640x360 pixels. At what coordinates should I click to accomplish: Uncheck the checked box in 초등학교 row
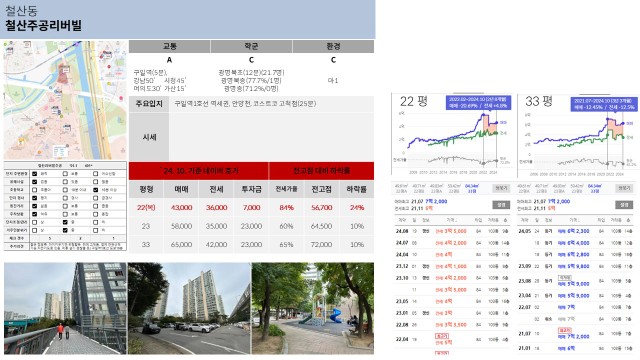coord(96,190)
